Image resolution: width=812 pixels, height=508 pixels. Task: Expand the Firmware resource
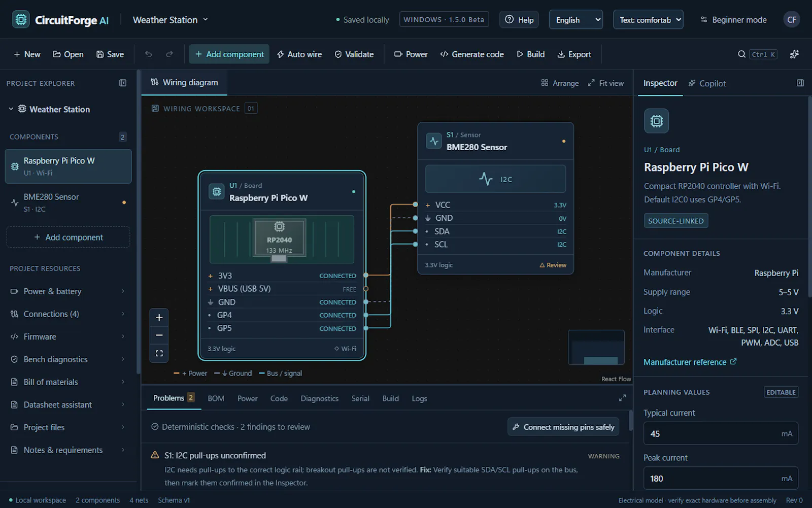pos(68,336)
